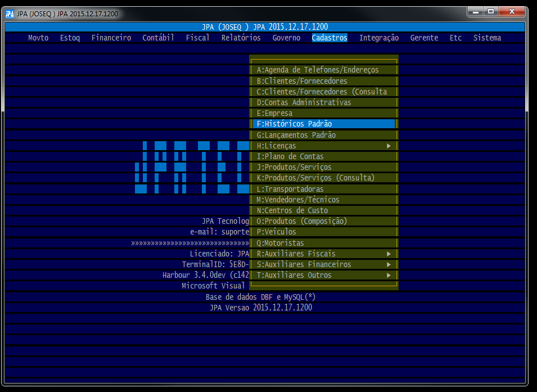Open the Governo menu

286,38
